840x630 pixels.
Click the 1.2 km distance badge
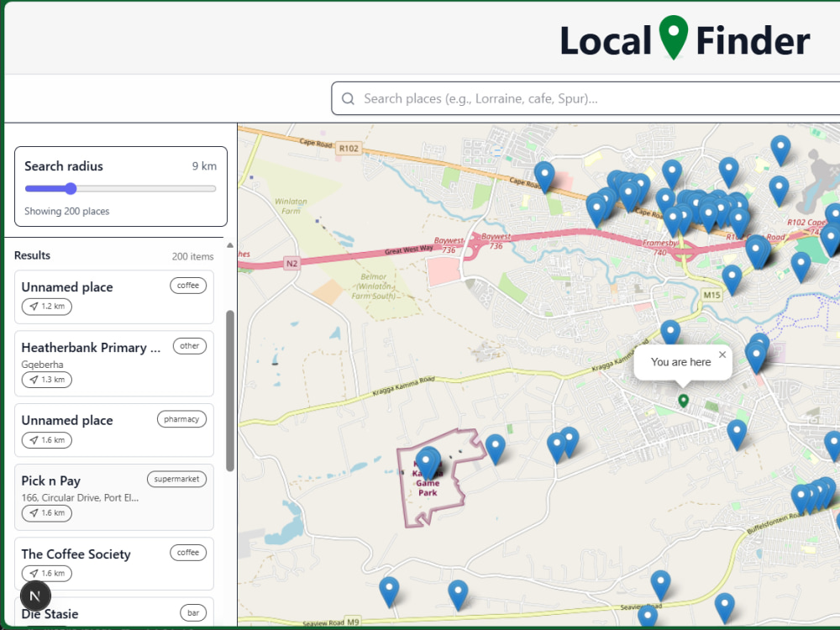pos(46,307)
